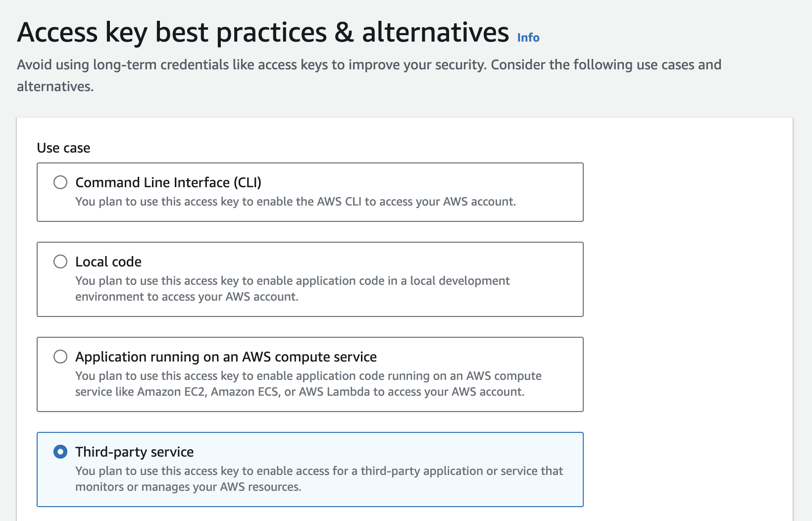Click the selected Third-party service radio button
This screenshot has height=521, width=812.
[60, 452]
